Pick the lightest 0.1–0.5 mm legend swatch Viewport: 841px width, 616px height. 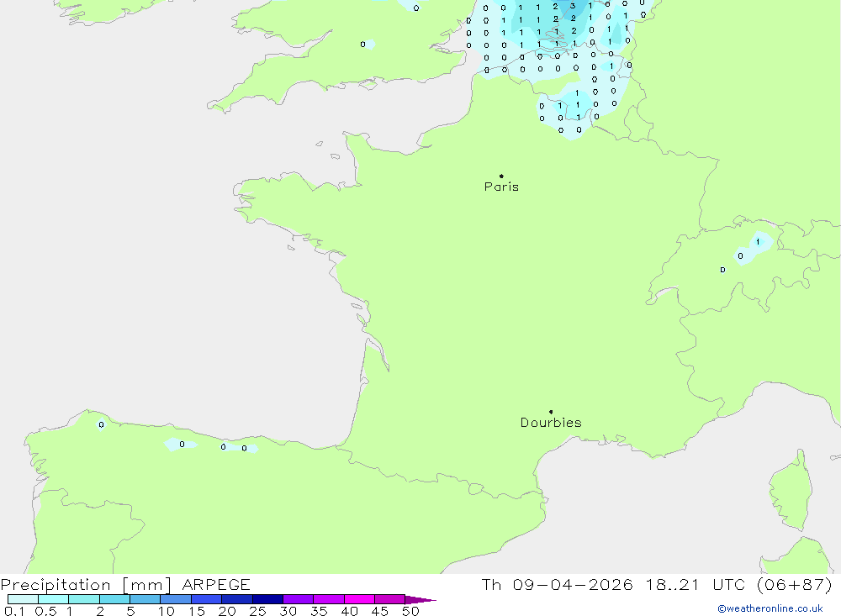tap(23, 600)
